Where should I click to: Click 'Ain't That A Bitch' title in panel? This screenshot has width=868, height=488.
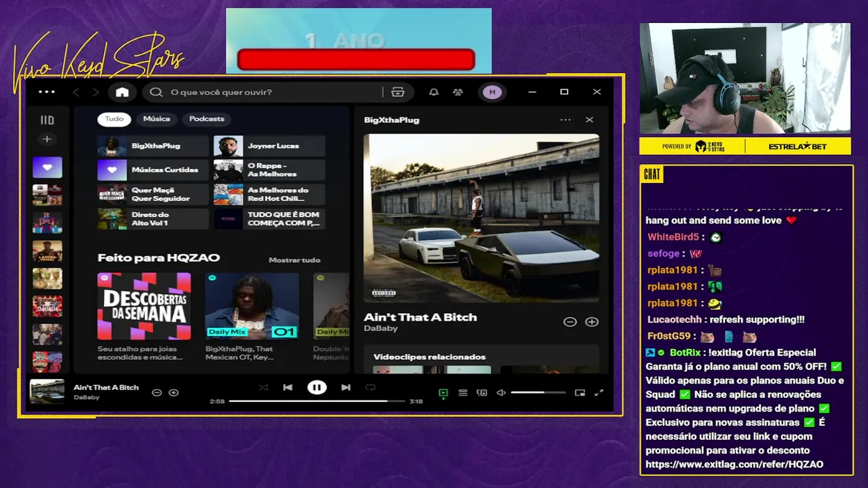coord(420,317)
